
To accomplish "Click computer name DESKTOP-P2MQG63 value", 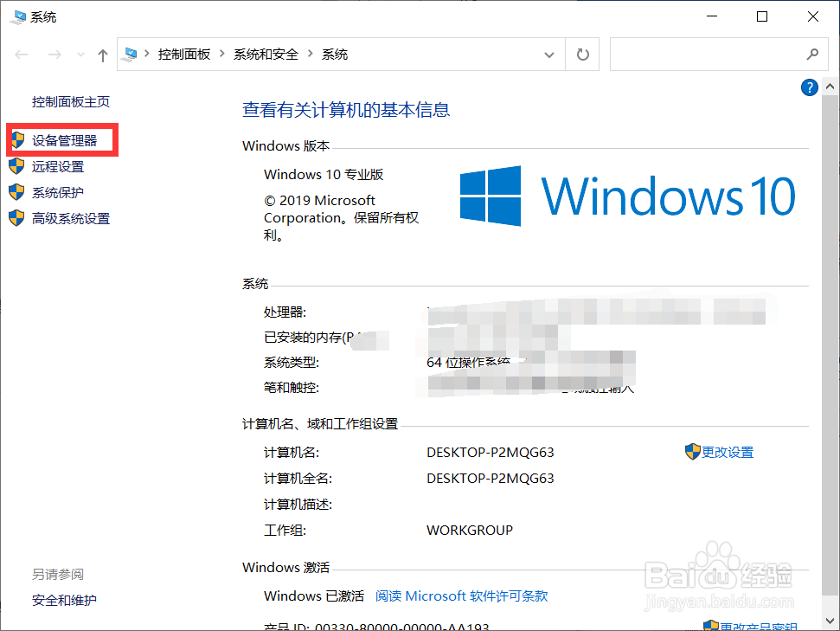I will tap(491, 453).
